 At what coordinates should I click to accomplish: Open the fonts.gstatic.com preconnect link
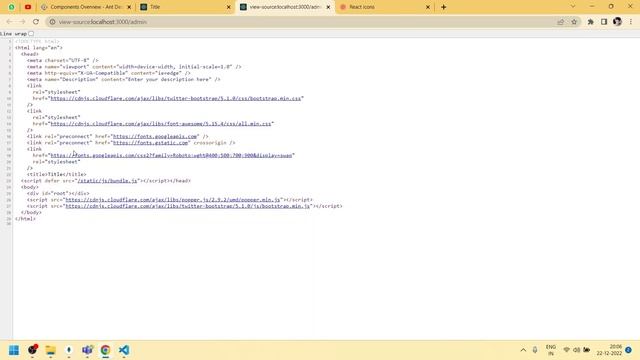click(x=150, y=143)
